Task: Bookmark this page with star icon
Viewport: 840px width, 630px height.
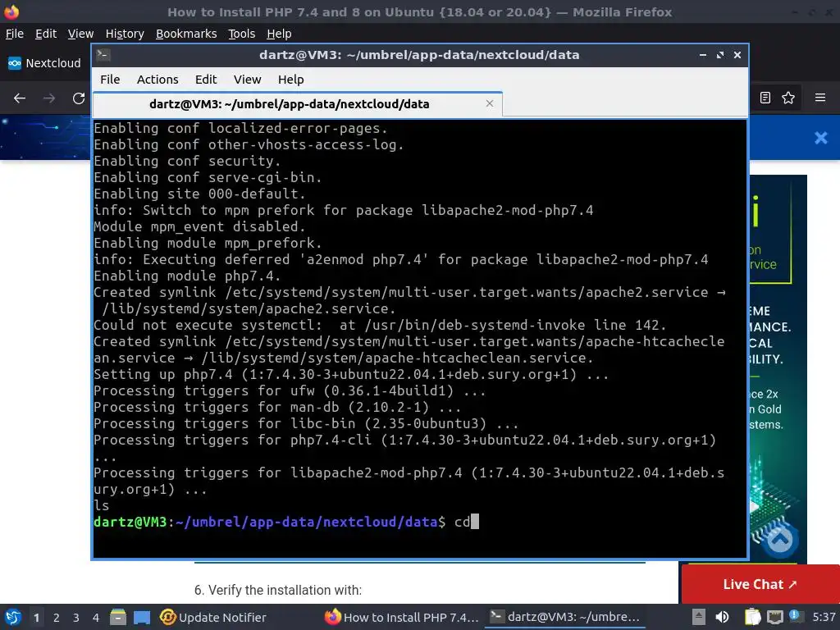Action: pos(788,98)
